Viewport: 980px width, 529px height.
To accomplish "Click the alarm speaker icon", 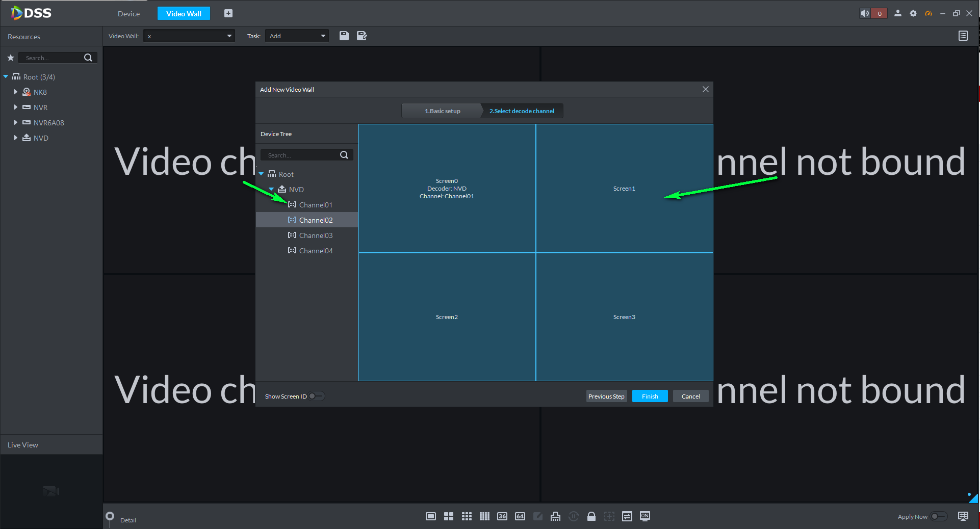I will [x=865, y=13].
